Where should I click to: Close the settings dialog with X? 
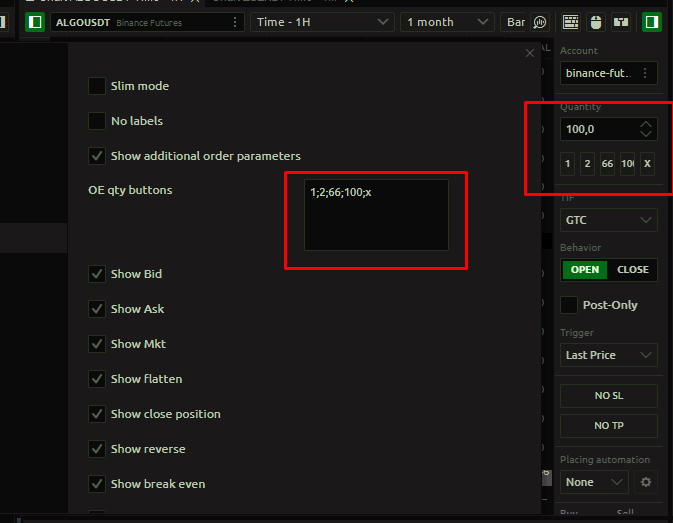[530, 54]
